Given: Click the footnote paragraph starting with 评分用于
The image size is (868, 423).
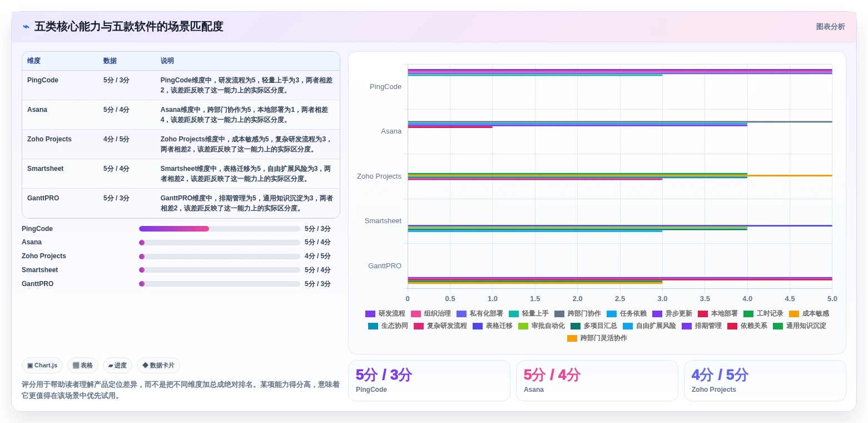Looking at the screenshot, I should [181, 390].
